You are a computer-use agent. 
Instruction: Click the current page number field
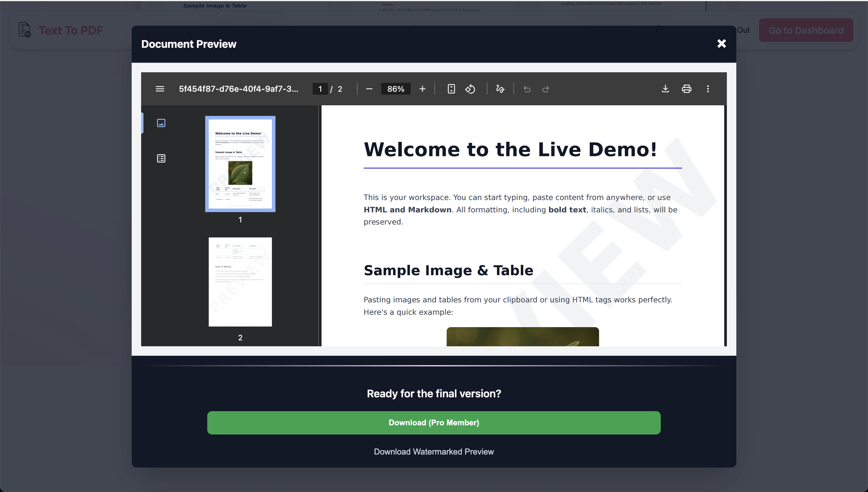[320, 89]
